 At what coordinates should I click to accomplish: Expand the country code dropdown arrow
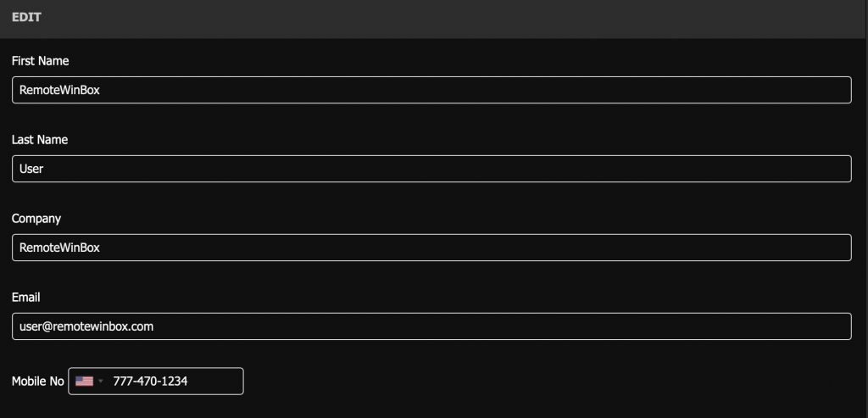click(101, 382)
